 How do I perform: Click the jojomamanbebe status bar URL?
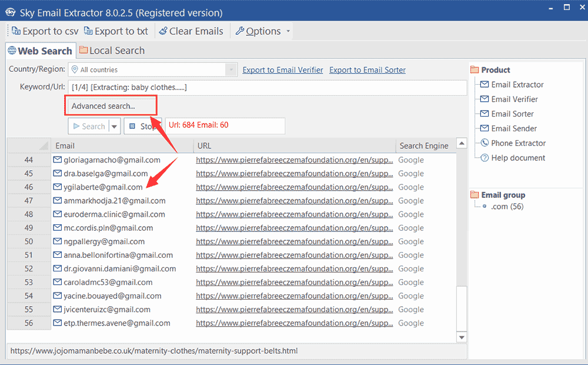153,351
